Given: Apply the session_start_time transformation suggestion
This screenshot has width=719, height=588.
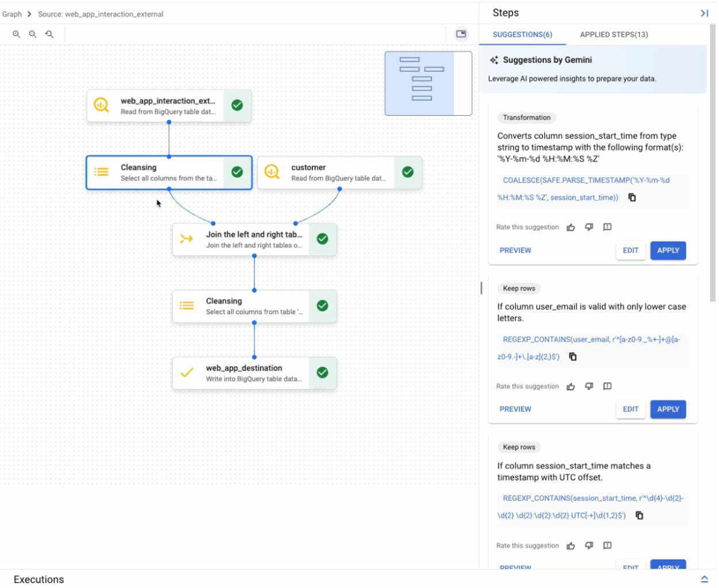Looking at the screenshot, I should 668,250.
